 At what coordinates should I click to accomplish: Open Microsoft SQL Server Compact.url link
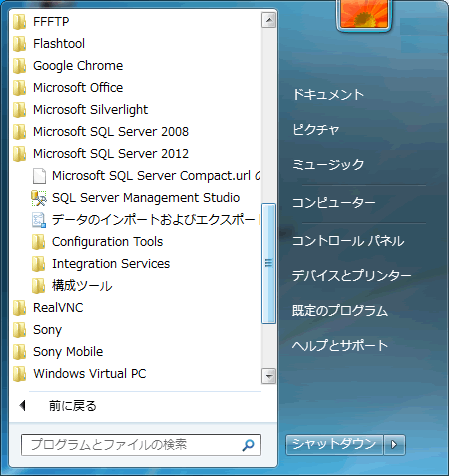[x=156, y=176]
